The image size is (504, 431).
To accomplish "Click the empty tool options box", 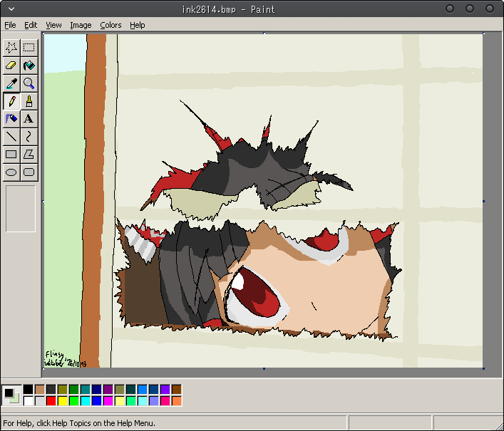I will pos(21,209).
